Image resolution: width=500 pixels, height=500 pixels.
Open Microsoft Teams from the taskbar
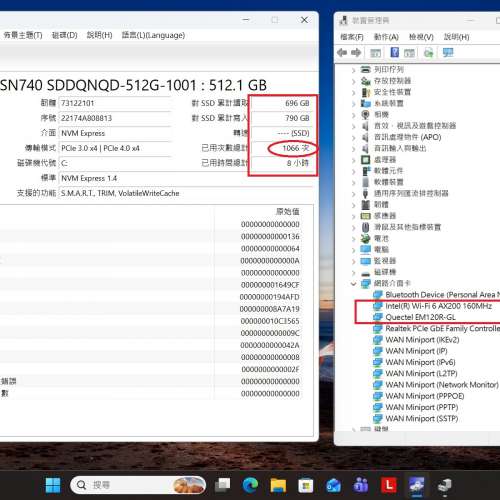361,485
